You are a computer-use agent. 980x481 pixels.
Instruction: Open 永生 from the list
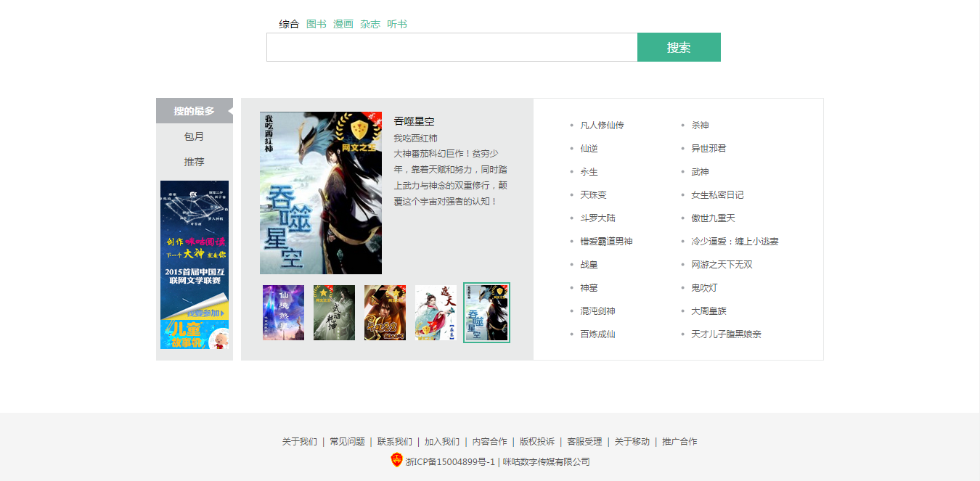tap(589, 172)
